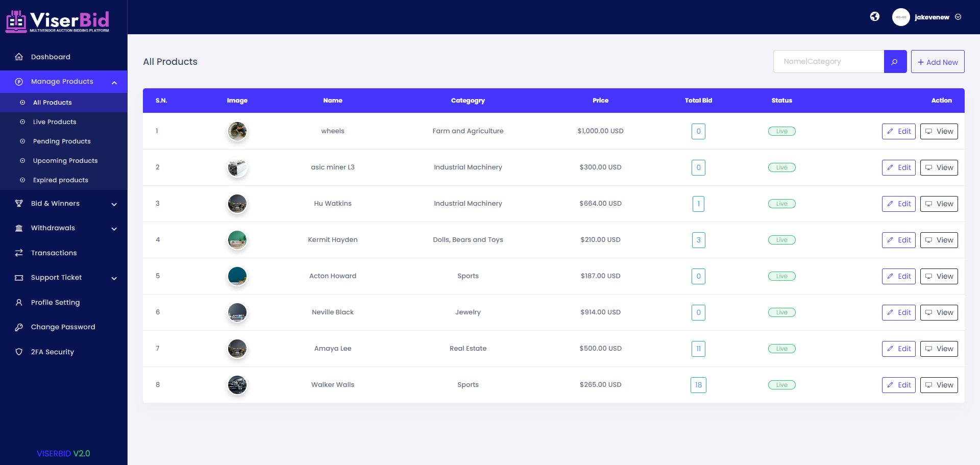The image size is (980, 465).
Task: Focus the Name|Category search field
Action: [828, 62]
